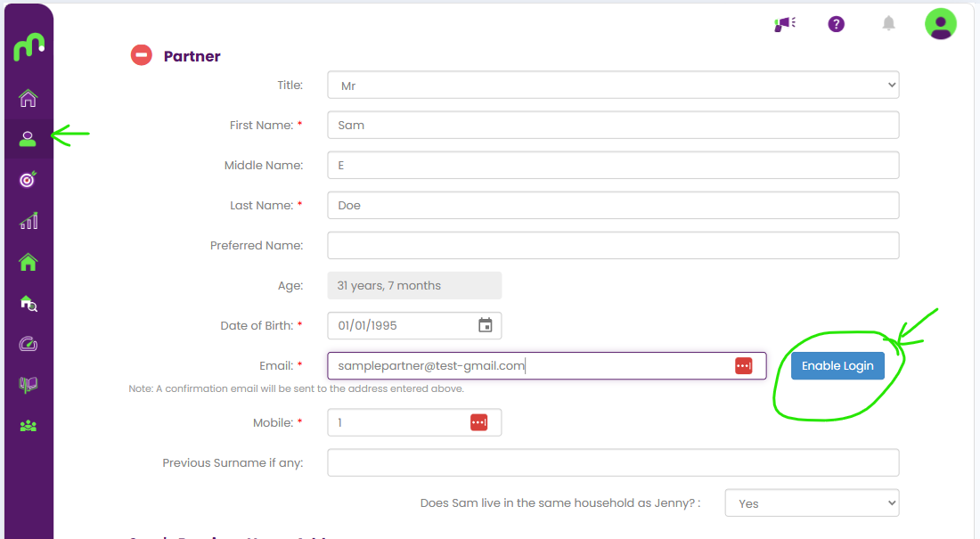
Task: Open the person profile sidebar icon
Action: 28,139
